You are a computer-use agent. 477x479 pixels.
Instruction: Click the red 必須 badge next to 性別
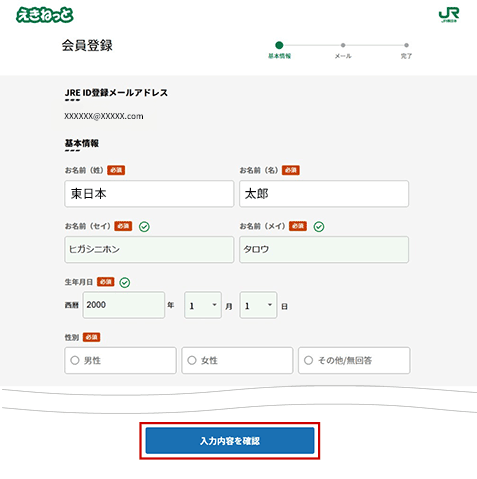[91, 337]
